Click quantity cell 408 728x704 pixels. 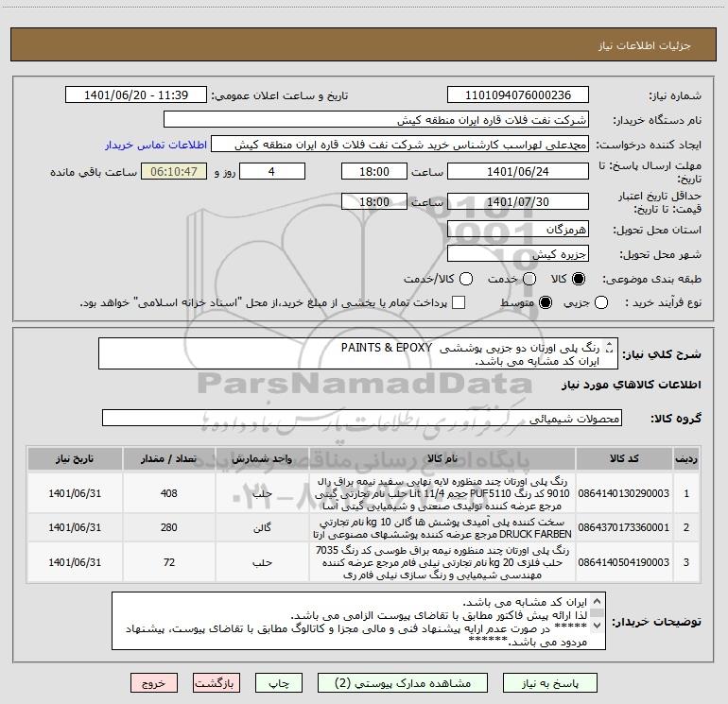(169, 493)
